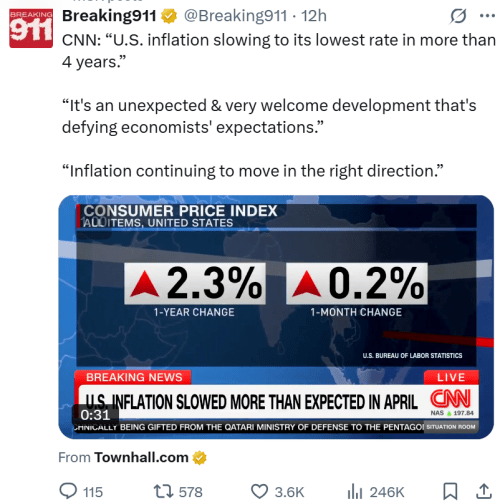Play the CNN Consumer Price Index video
This screenshot has height=504, width=500.
[276, 317]
